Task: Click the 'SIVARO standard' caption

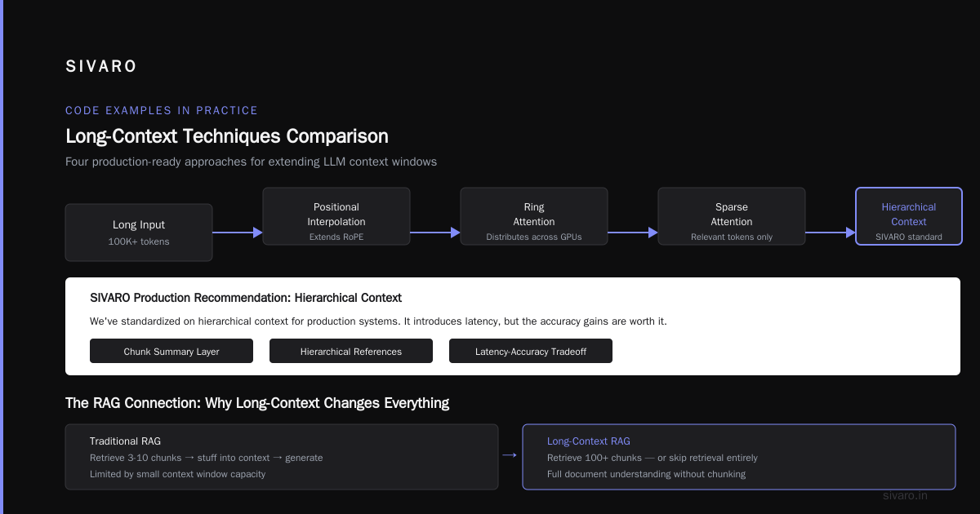Action: click(909, 237)
